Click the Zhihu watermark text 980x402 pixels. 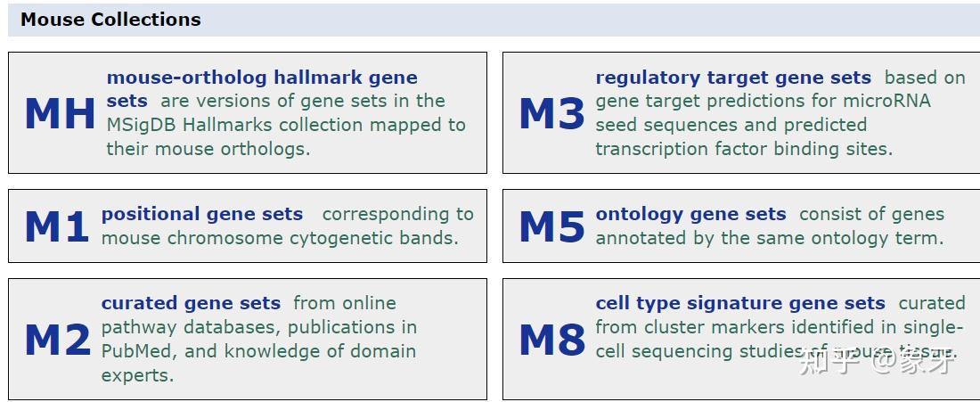pyautogui.click(x=878, y=361)
